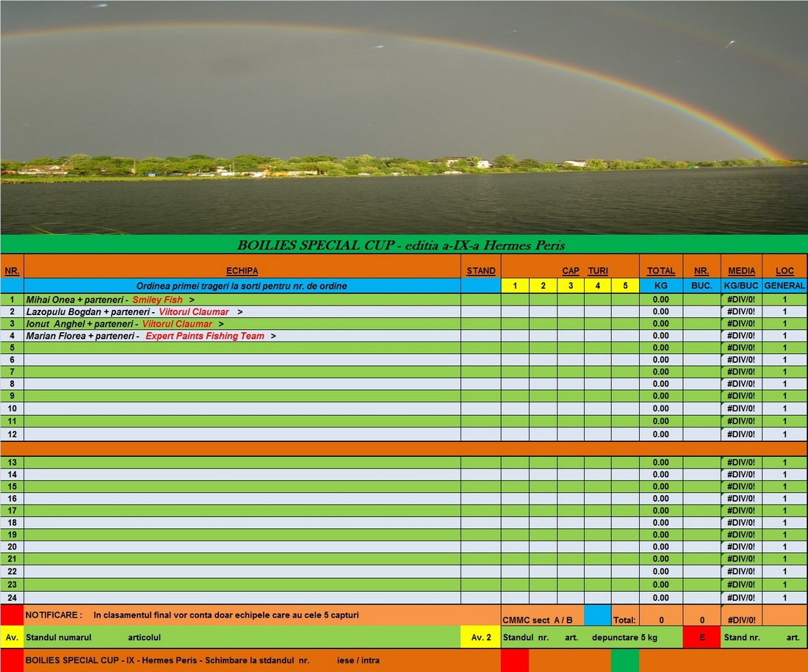Select the Mihai Onea Smiley Fish team row
Screen dimensions: 808x672
[242, 300]
